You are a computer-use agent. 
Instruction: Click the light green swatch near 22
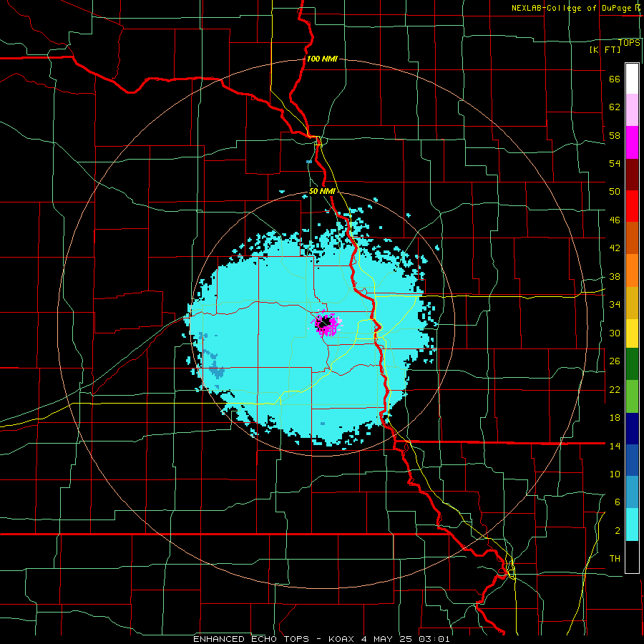[632, 396]
